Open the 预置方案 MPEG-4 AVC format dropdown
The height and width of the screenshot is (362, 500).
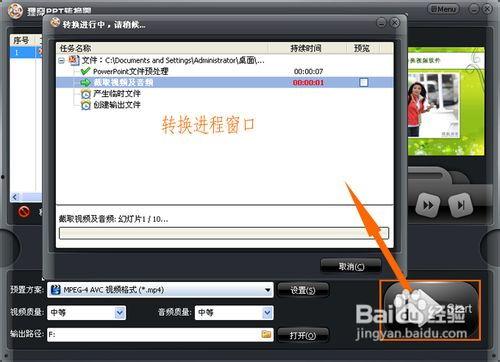(x=160, y=290)
